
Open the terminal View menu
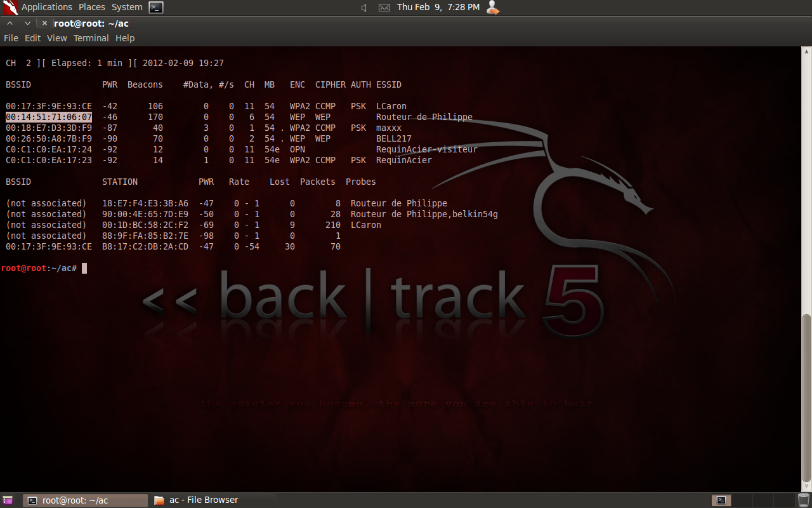point(56,38)
